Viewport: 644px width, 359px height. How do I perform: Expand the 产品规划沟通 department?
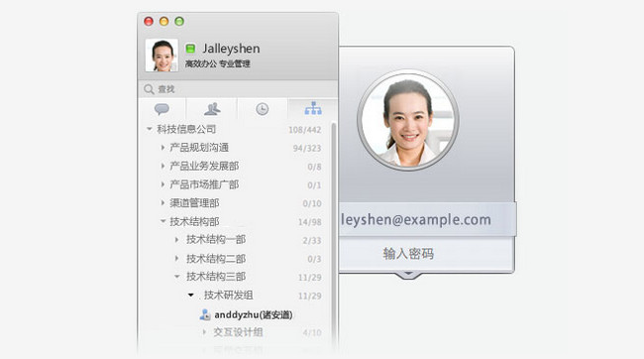click(x=162, y=147)
